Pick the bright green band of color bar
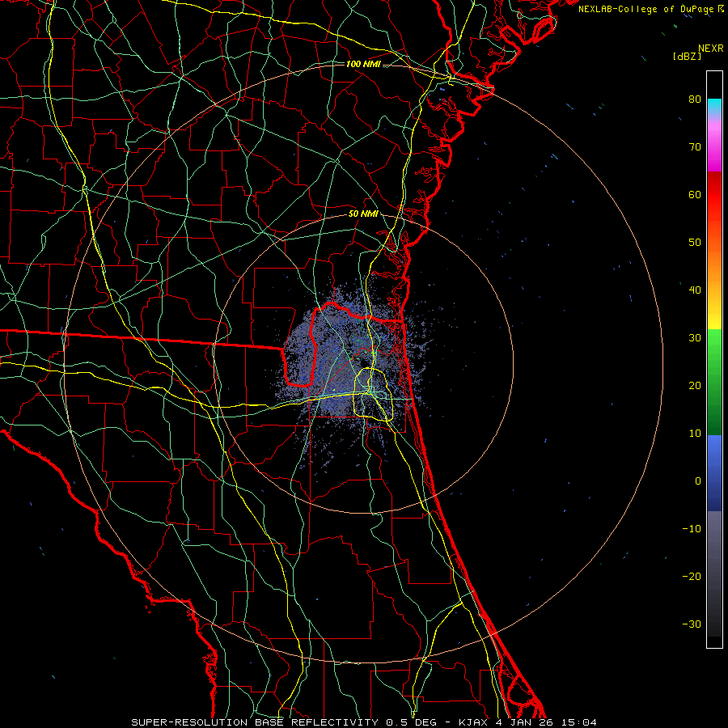 point(714,346)
